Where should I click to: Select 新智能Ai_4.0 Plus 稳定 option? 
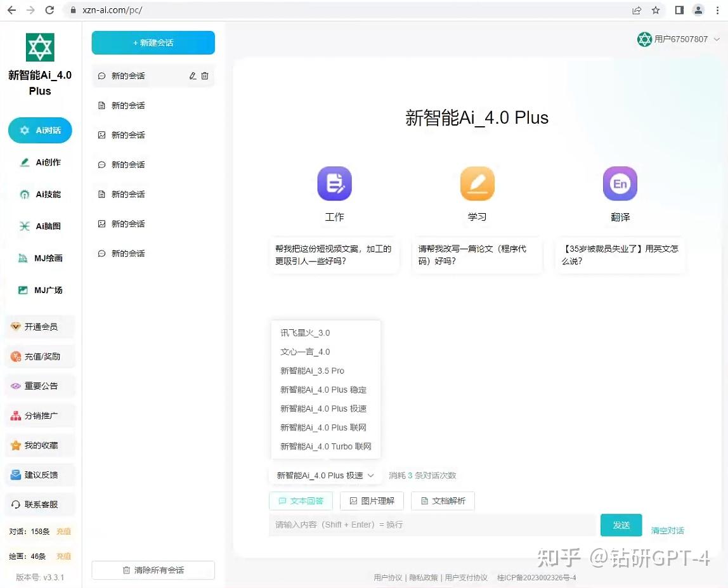click(325, 389)
